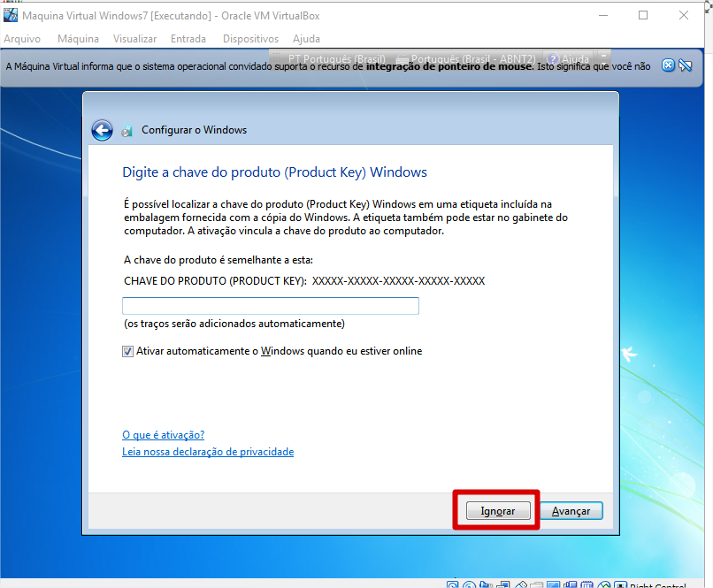Click the VirtualBox icon in the title bar

tap(11, 15)
